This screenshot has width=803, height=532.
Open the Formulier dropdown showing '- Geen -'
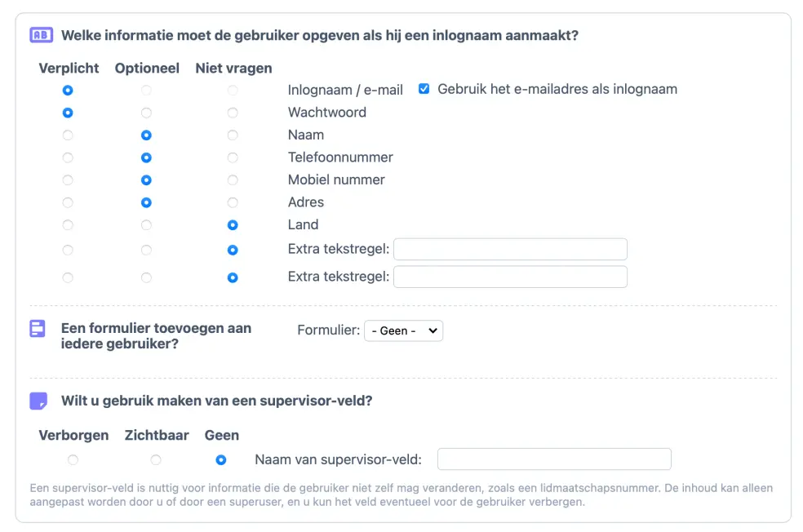click(403, 330)
